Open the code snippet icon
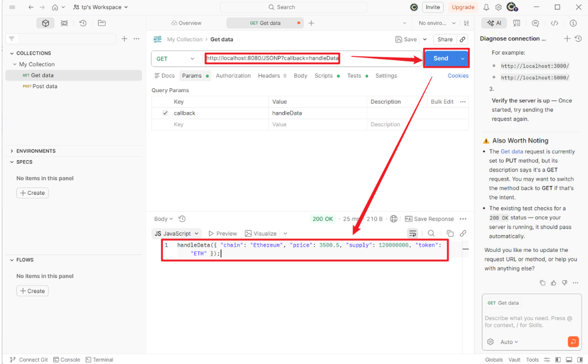Viewport: 588px width, 364px height. click(554, 23)
